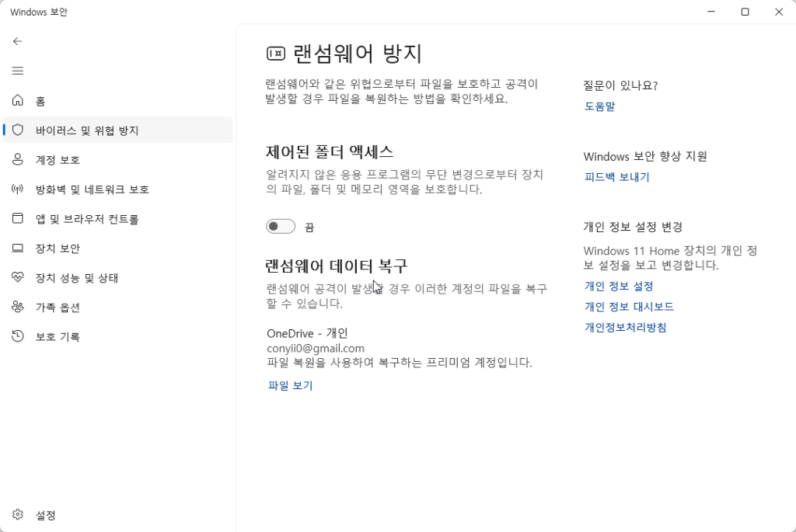796x532 pixels.
Task: Select 바이러스 및 위협 방지 in sidebar
Action: (x=118, y=130)
